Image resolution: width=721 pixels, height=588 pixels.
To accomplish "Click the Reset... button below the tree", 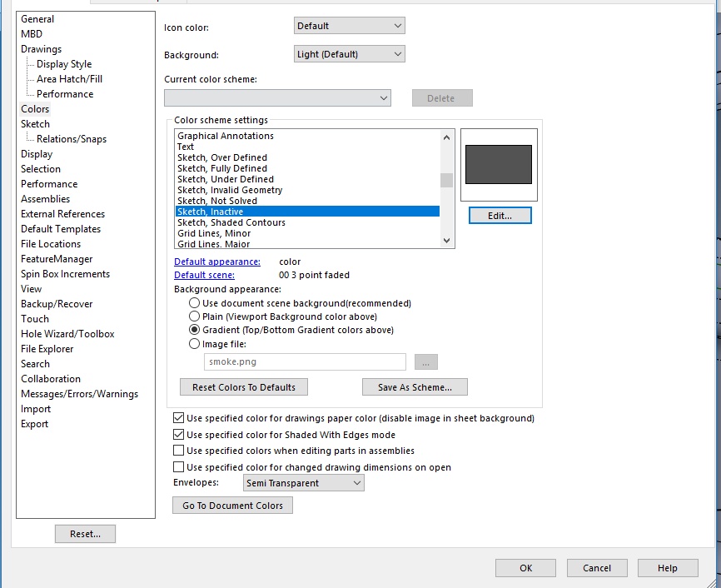I will (x=85, y=534).
